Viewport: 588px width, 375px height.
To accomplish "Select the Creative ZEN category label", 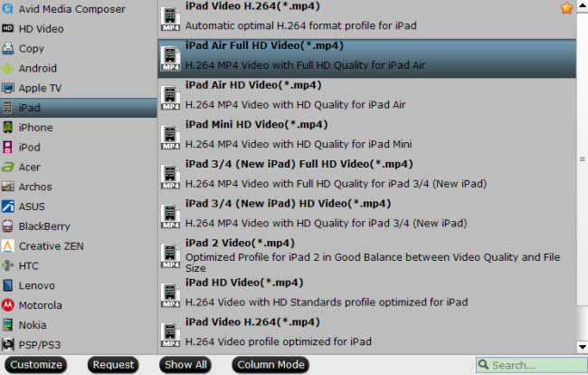I will (52, 246).
